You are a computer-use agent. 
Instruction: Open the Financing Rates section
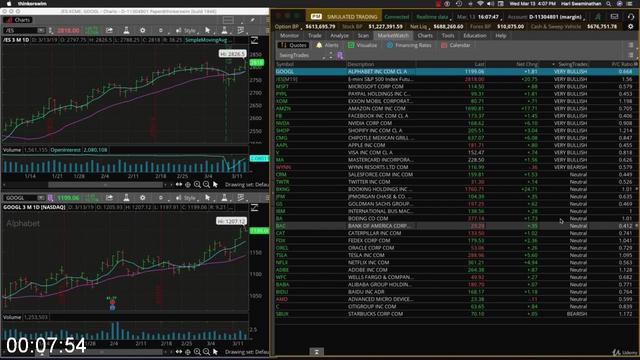[409, 45]
